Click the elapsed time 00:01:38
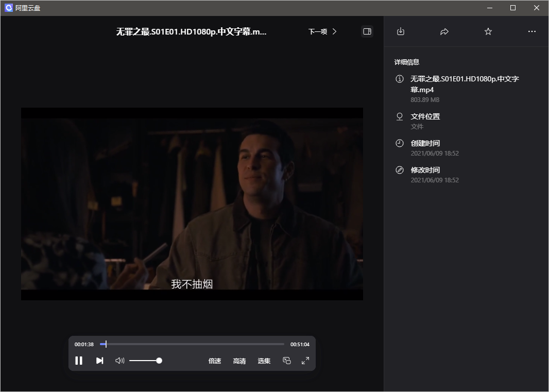549x392 pixels. [x=84, y=345]
